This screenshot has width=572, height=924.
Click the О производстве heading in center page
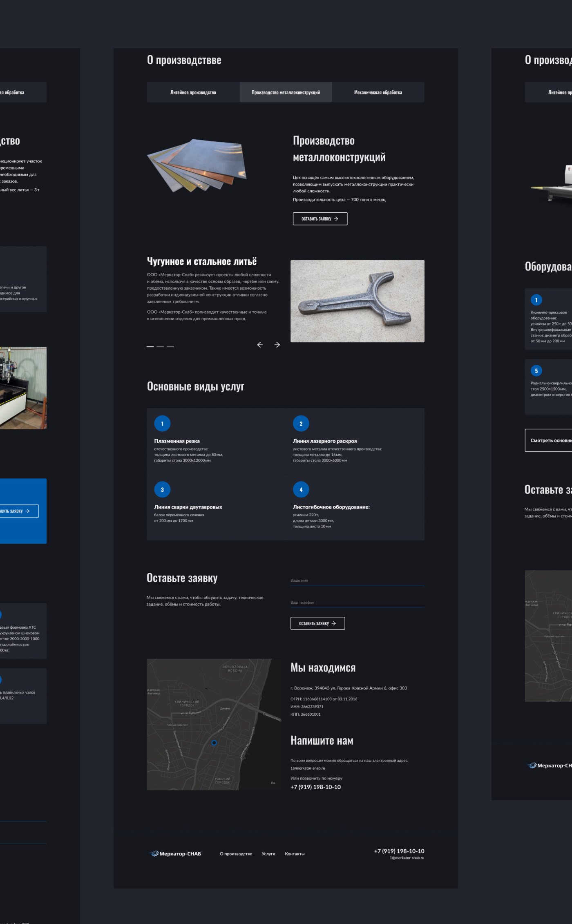tap(184, 60)
